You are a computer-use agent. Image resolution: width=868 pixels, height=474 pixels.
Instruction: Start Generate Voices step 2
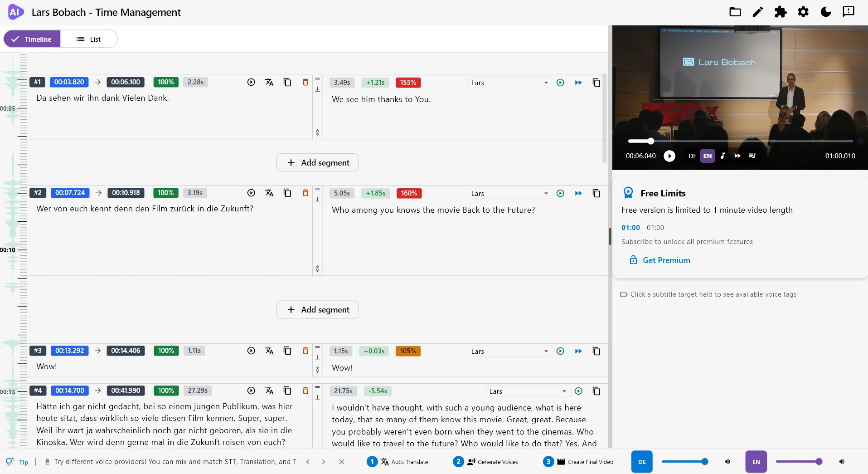[485, 462]
